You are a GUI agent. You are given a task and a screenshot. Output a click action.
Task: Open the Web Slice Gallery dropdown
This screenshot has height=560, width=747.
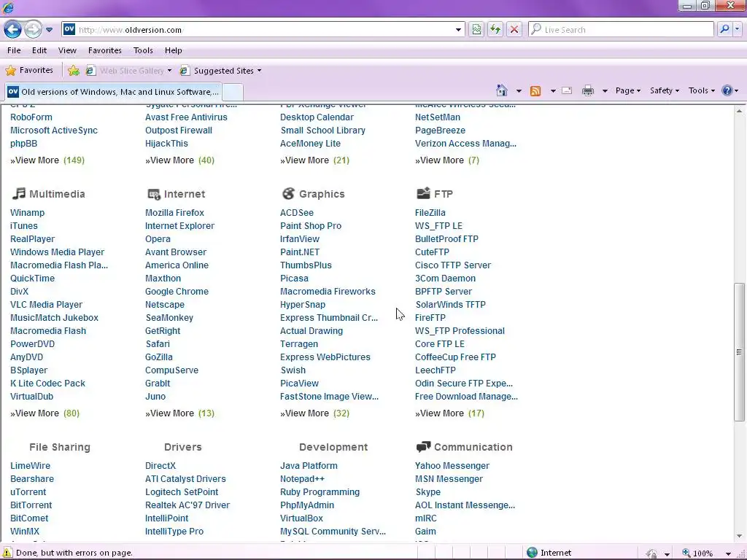[128, 71]
